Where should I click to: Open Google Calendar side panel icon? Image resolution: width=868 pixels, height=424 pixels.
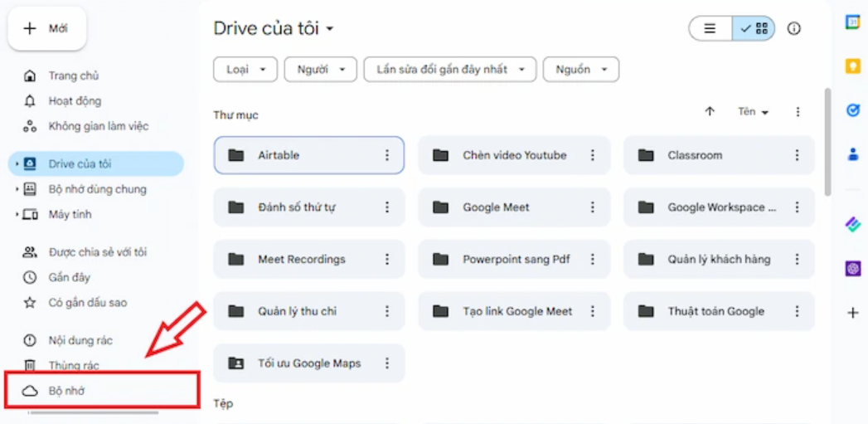(x=852, y=22)
